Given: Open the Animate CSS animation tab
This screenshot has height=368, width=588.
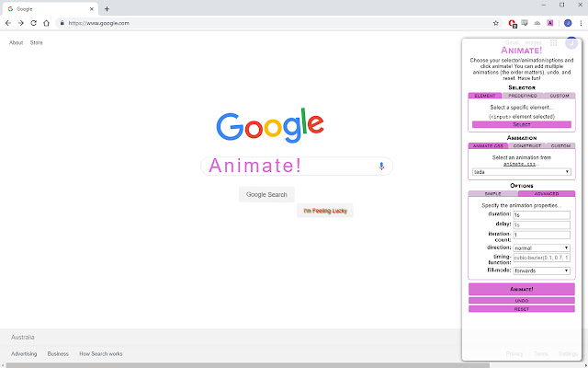Looking at the screenshot, I should (488, 145).
